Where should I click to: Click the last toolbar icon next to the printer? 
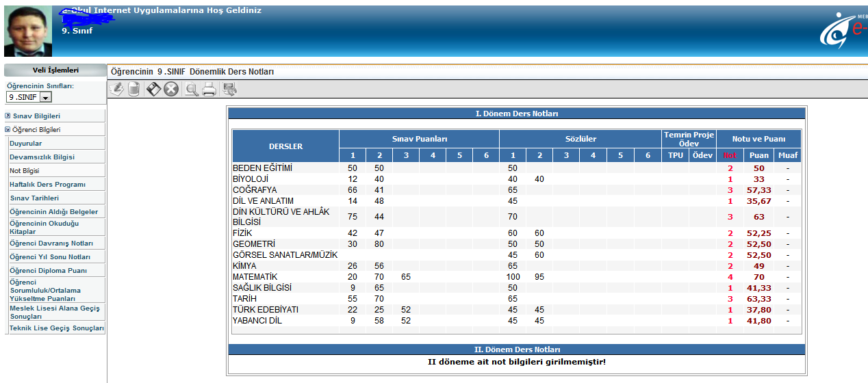pyautogui.click(x=229, y=89)
